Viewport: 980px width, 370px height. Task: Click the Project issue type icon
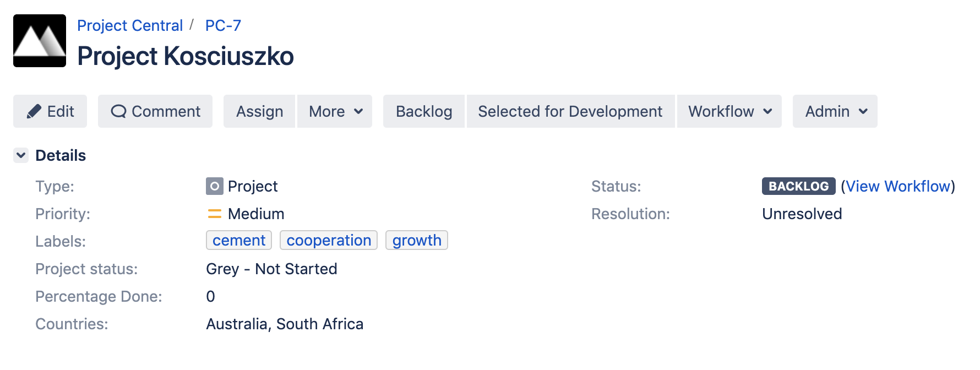pos(215,186)
